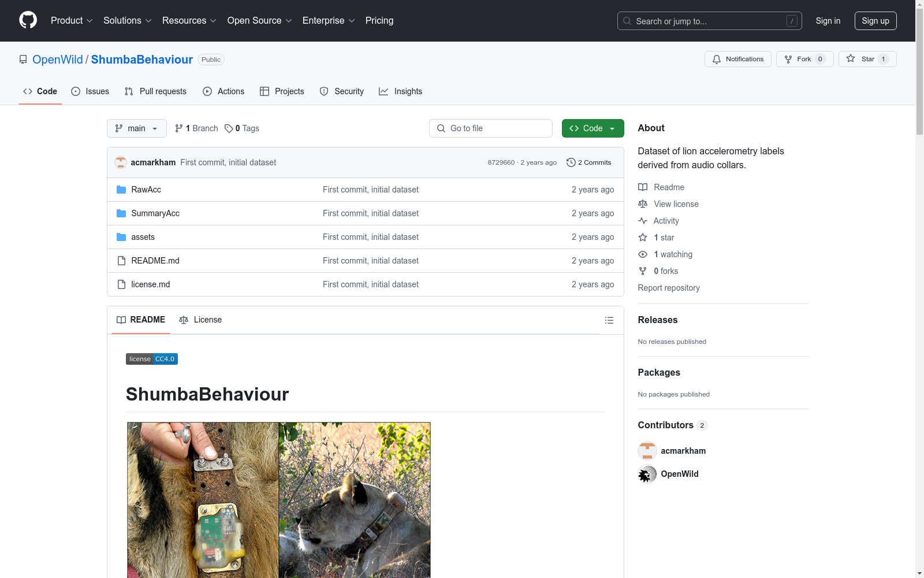Fork the repository
The width and height of the screenshot is (924, 578).
pyautogui.click(x=805, y=59)
